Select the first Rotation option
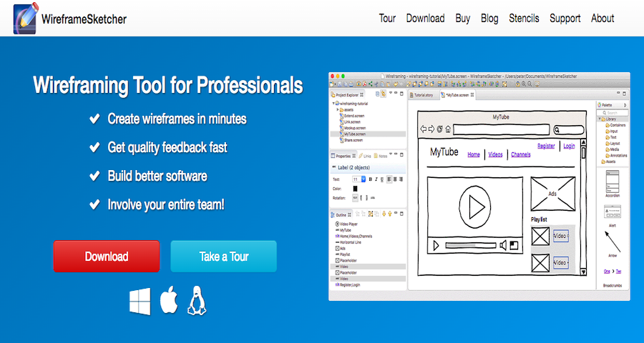644x343 pixels. pos(355,198)
